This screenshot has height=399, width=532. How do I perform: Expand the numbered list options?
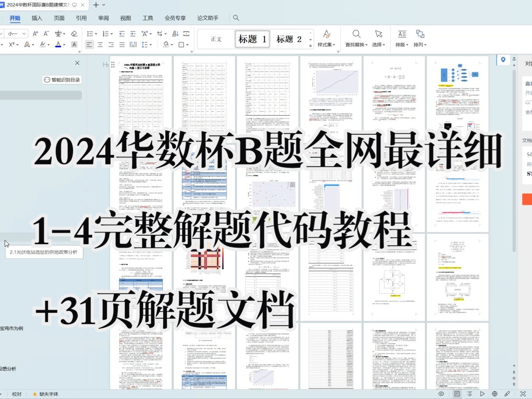[x=111, y=34]
